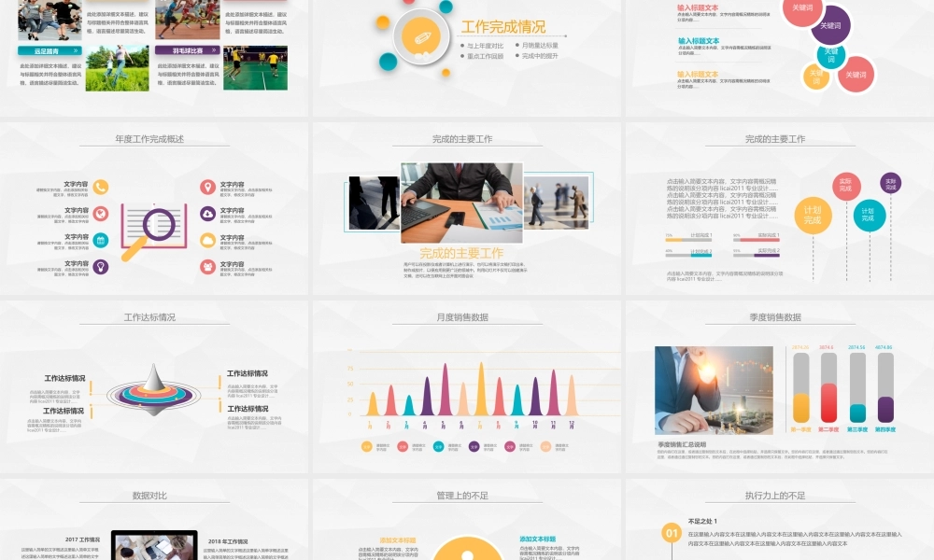Select the 数据对比 slide title

click(149, 495)
